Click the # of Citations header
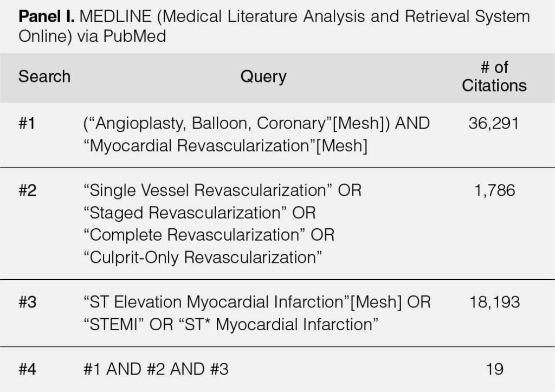 494,76
